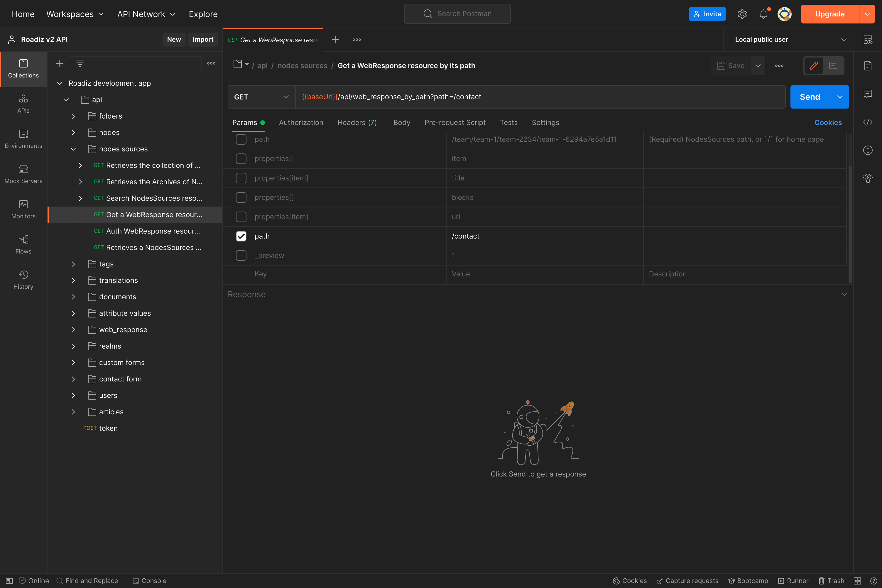The image size is (882, 588).
Task: Open the Mock Servers sidebar panel
Action: [x=23, y=174]
